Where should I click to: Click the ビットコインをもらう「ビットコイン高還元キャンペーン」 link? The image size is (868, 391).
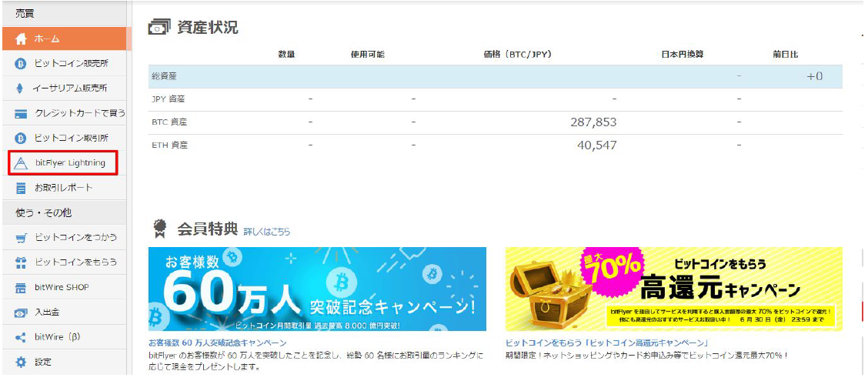[607, 343]
